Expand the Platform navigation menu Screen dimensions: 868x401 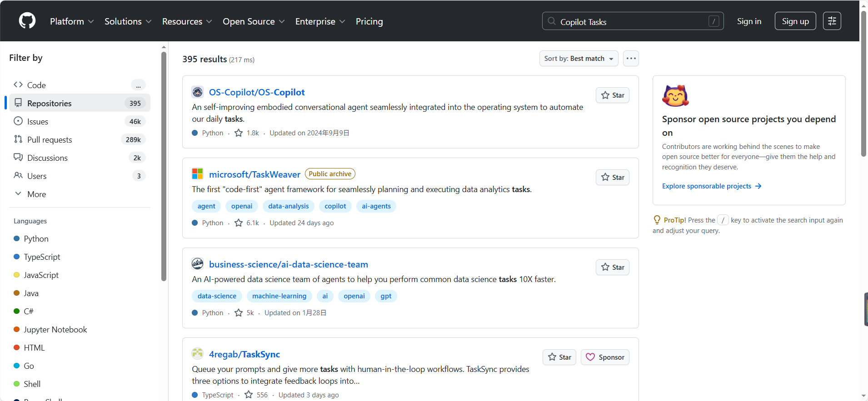72,21
